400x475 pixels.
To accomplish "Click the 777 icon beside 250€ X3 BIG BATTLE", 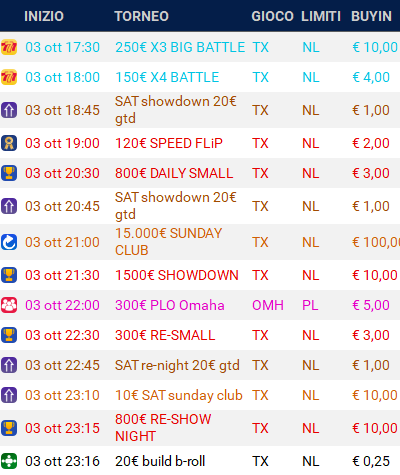I will pyautogui.click(x=9, y=47).
